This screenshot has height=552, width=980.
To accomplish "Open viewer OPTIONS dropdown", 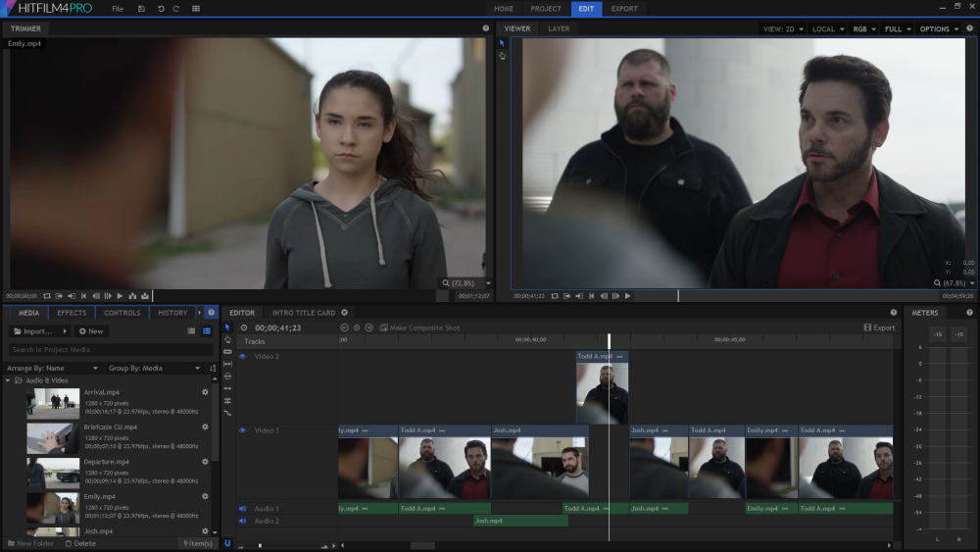I will pyautogui.click(x=939, y=28).
